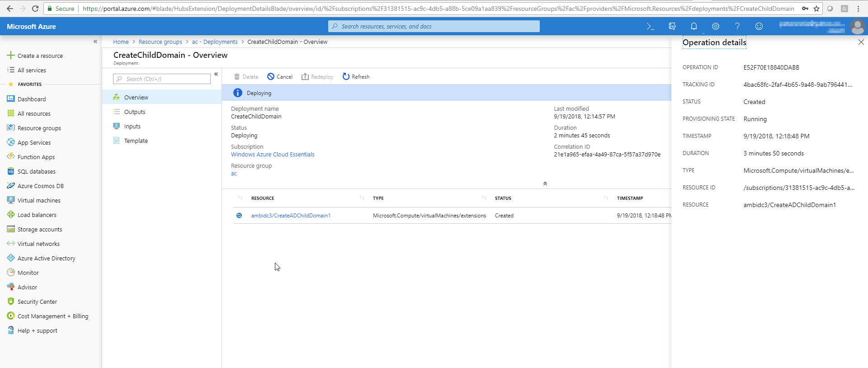Open Help + support in sidebar
The image size is (868, 368).
[38, 330]
